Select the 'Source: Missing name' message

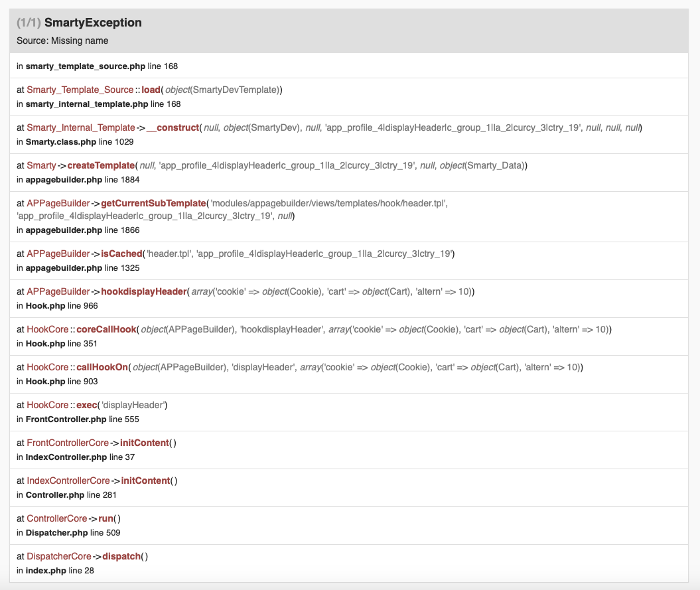[x=62, y=40]
